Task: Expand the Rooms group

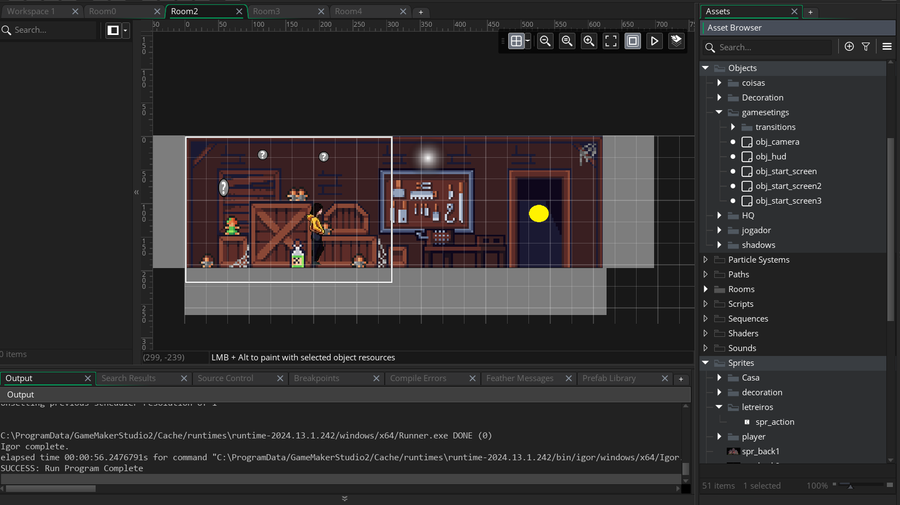Action: pyautogui.click(x=705, y=289)
